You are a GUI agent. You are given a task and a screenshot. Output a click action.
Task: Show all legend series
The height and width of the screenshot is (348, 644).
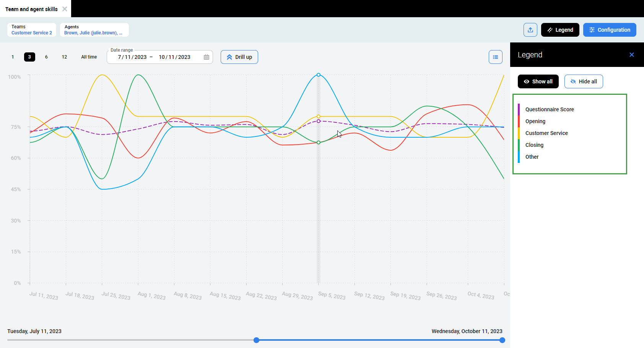point(538,81)
